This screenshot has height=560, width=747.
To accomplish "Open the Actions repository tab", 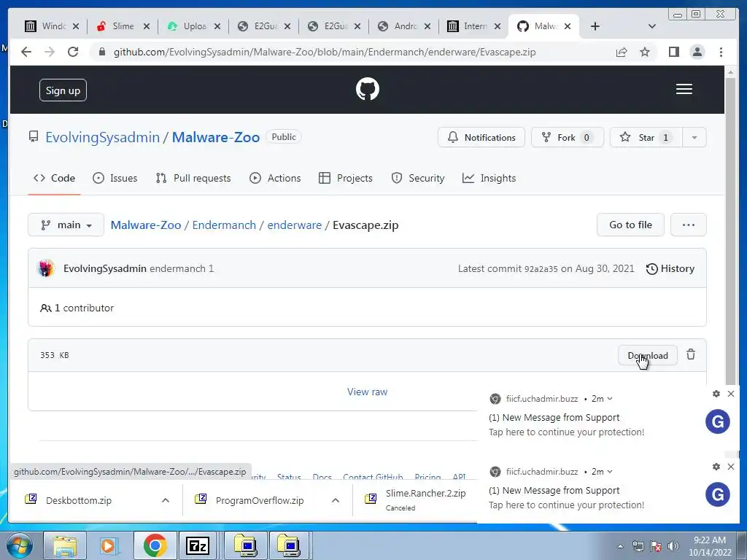I will [275, 178].
